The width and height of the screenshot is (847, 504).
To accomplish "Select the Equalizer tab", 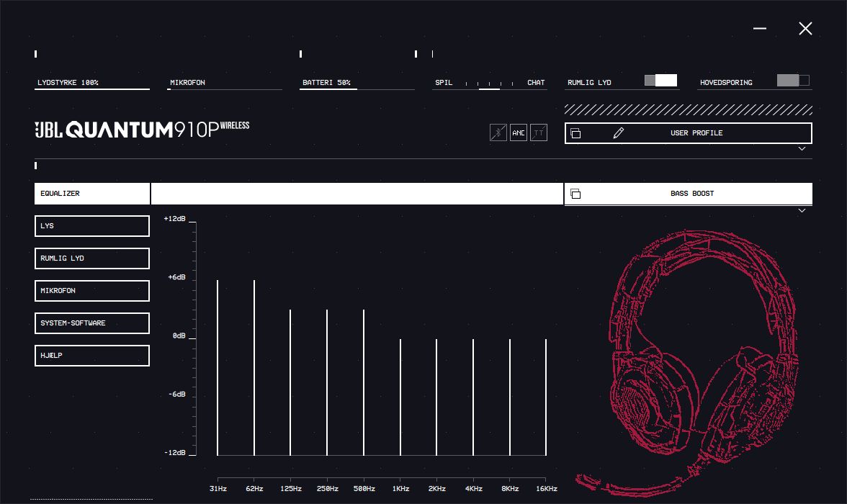I will (x=92, y=194).
